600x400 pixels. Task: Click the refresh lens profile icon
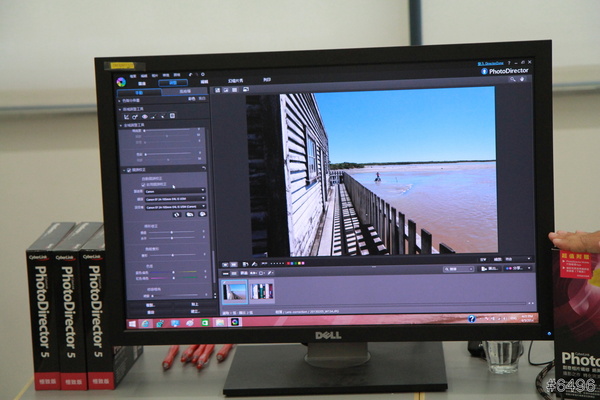coord(176,215)
